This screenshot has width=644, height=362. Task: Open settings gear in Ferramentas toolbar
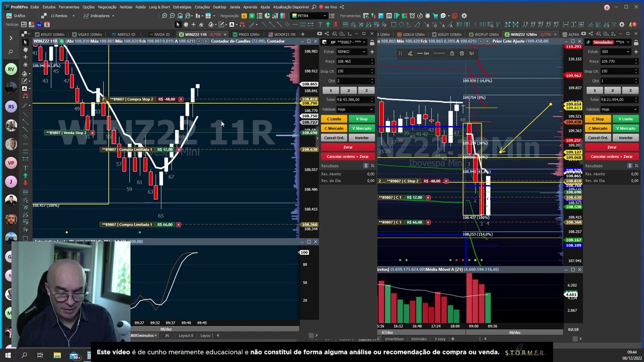point(464,16)
